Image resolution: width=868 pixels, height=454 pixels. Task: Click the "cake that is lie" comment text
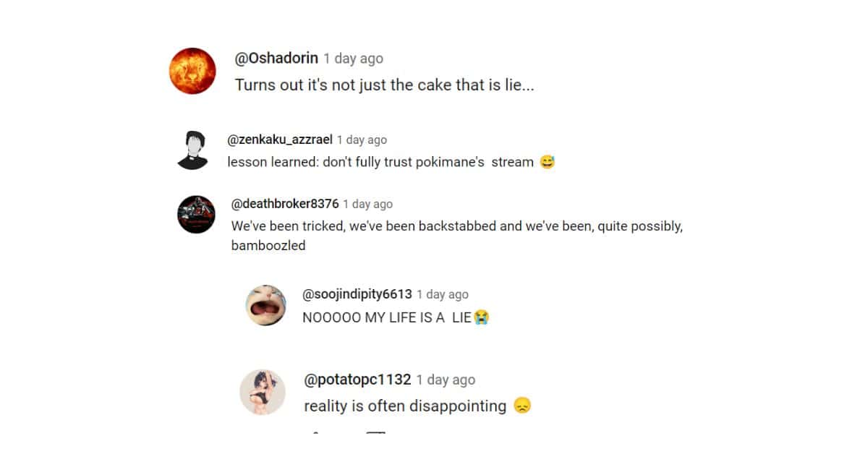coord(384,85)
